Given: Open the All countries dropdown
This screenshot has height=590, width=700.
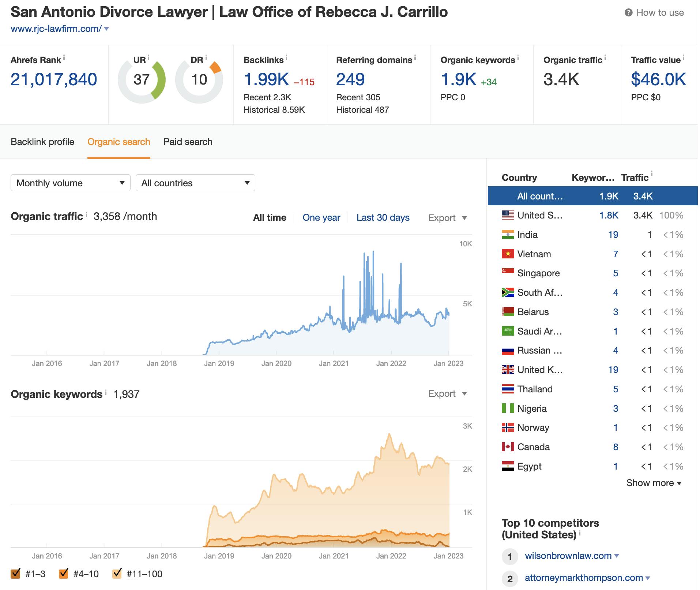Looking at the screenshot, I should (x=195, y=183).
